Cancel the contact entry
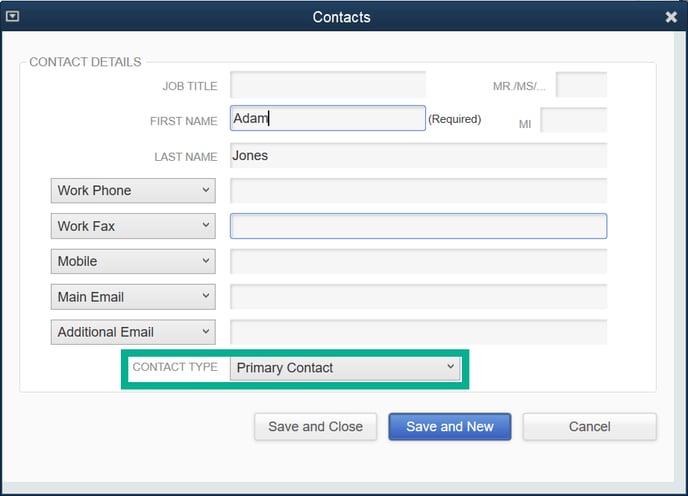Screen dimensions: 688x496 pos(590,427)
